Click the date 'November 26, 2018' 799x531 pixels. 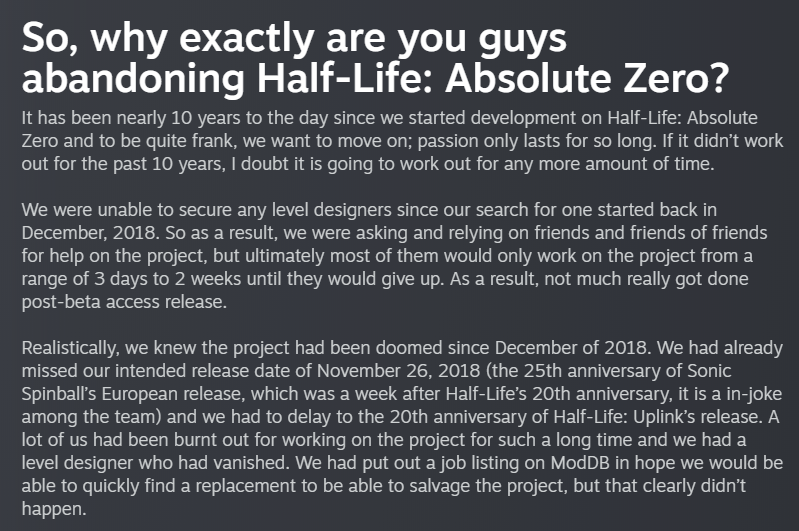pyautogui.click(x=398, y=371)
